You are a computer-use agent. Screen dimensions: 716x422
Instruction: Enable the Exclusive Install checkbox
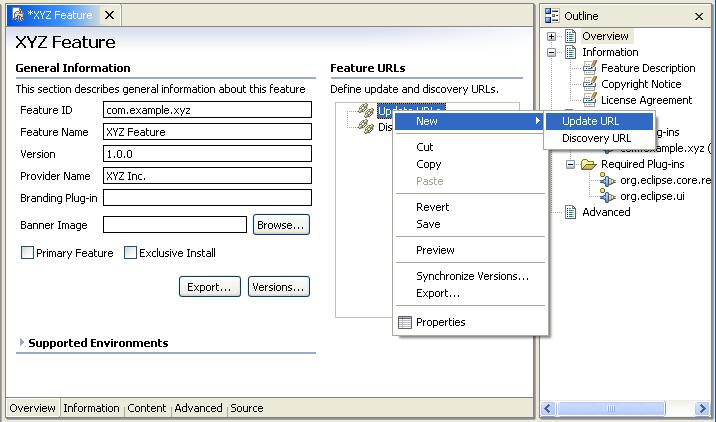(x=131, y=253)
